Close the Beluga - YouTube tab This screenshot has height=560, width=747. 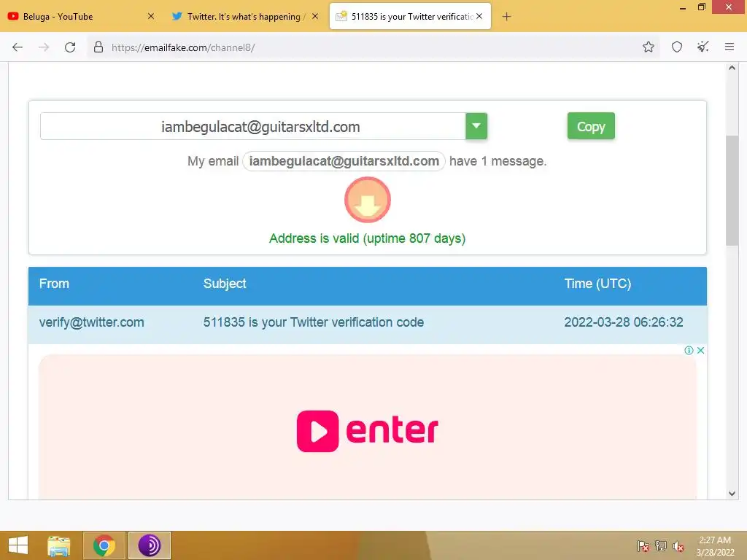(x=150, y=16)
